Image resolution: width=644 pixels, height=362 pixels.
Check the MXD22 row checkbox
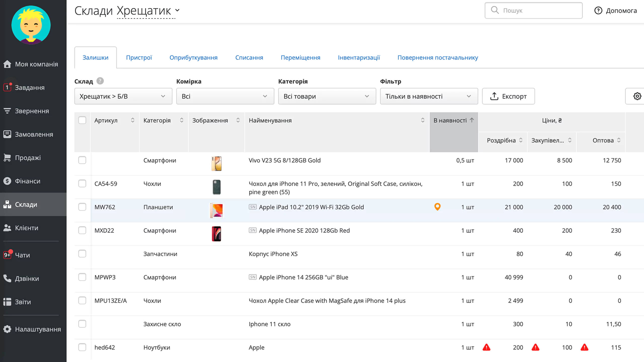(x=82, y=230)
